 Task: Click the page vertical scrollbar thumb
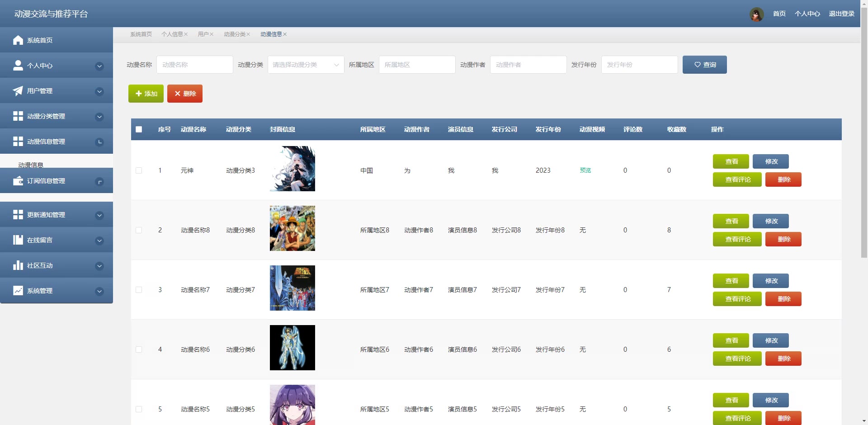pyautogui.click(x=864, y=132)
